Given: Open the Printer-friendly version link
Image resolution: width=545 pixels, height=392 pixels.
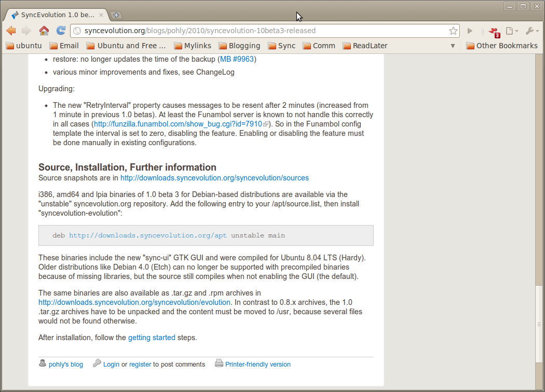Looking at the screenshot, I should (x=258, y=365).
